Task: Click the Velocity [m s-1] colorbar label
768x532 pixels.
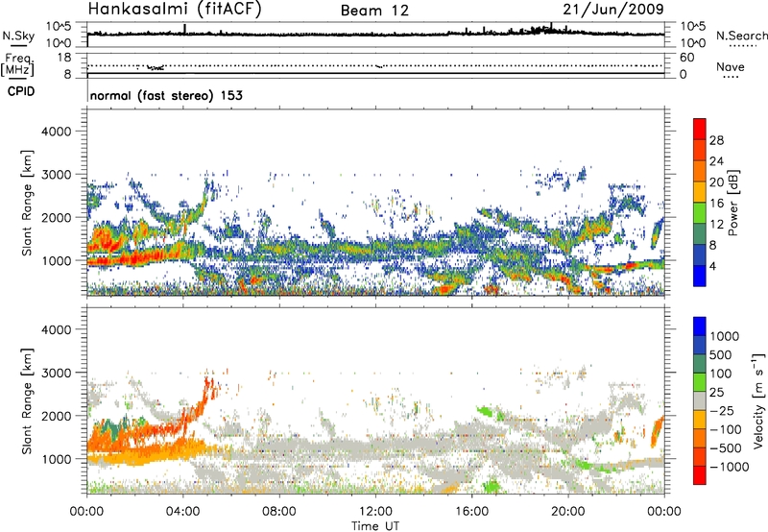Action: (758, 400)
